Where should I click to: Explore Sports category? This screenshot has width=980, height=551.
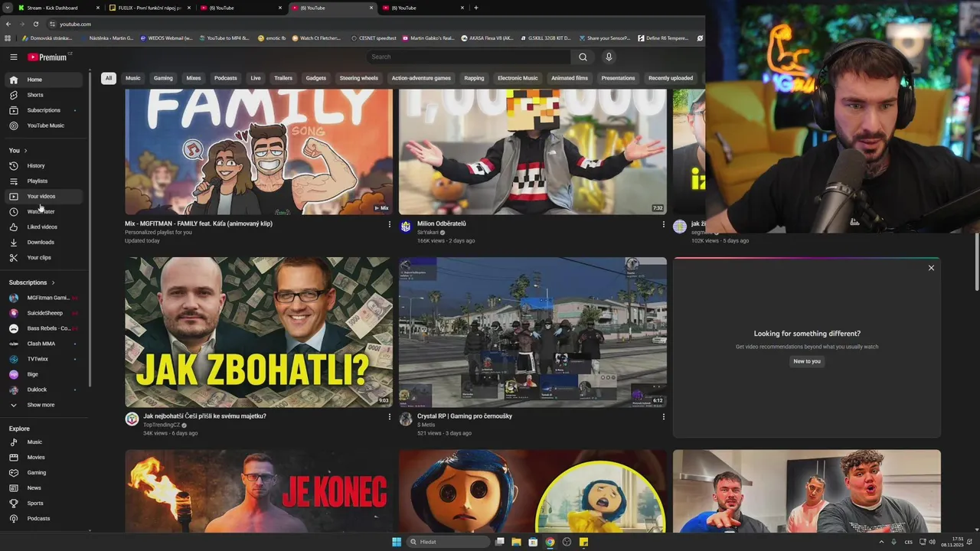click(44, 503)
